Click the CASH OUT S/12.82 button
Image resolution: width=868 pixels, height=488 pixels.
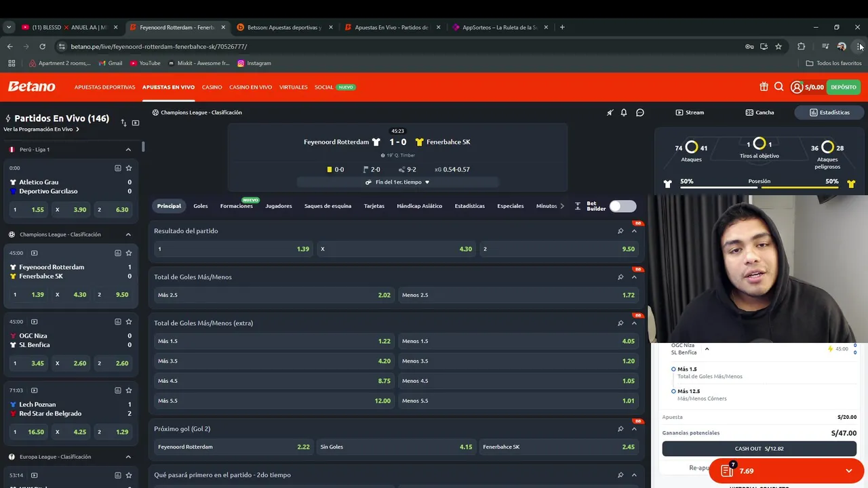[759, 449]
